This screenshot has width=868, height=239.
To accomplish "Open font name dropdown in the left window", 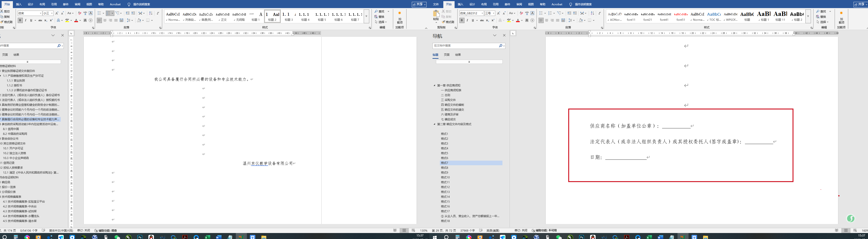I will click(x=40, y=13).
